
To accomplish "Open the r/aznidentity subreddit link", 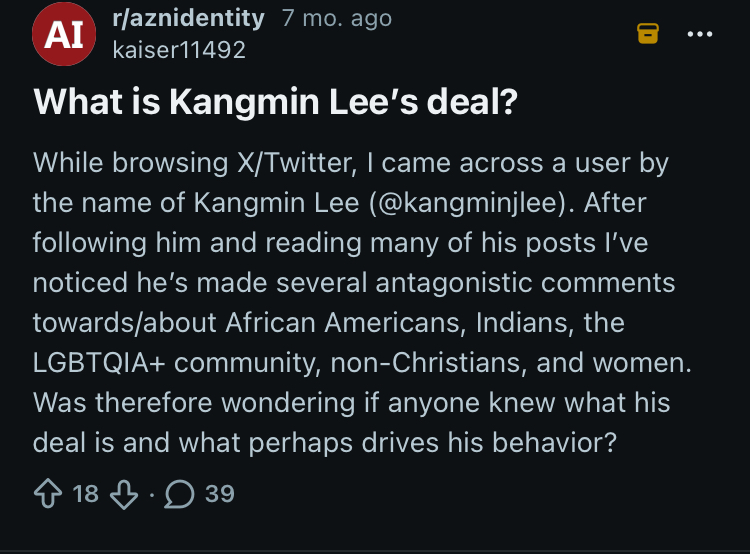I will pyautogui.click(x=188, y=19).
